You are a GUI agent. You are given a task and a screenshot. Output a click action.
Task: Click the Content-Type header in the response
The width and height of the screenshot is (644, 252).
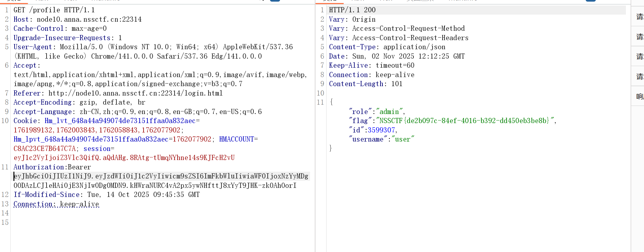click(352, 47)
